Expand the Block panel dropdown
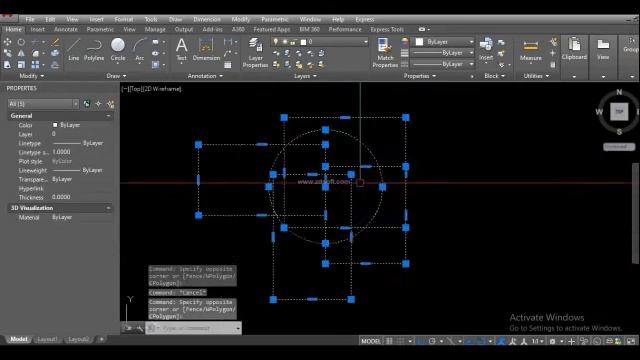Viewport: 640px width, 360px height. [x=494, y=76]
